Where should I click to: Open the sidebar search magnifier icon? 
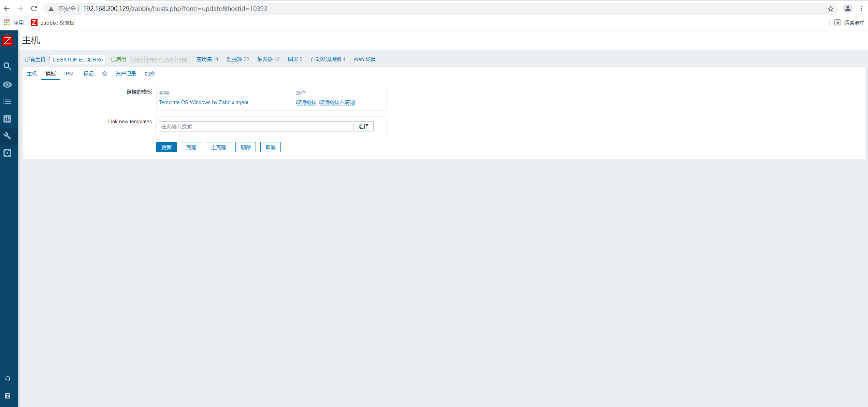[8, 66]
